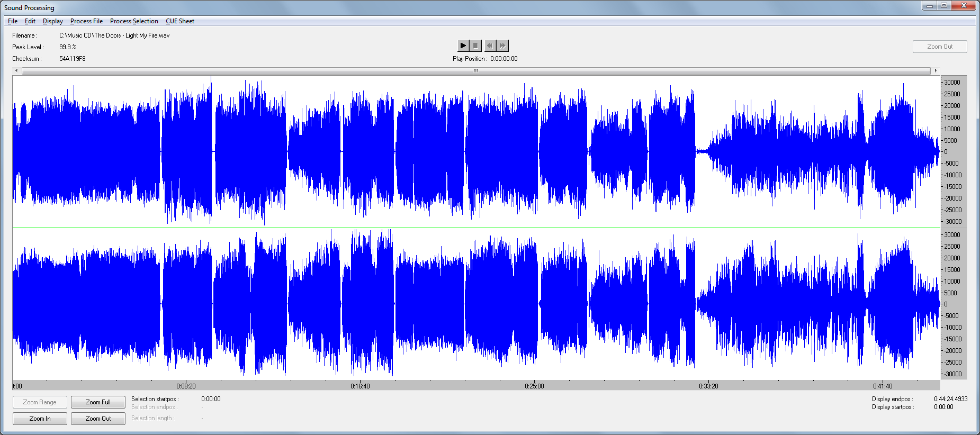Click the Zoom Full button
Screen dimensions: 980x435
98,402
